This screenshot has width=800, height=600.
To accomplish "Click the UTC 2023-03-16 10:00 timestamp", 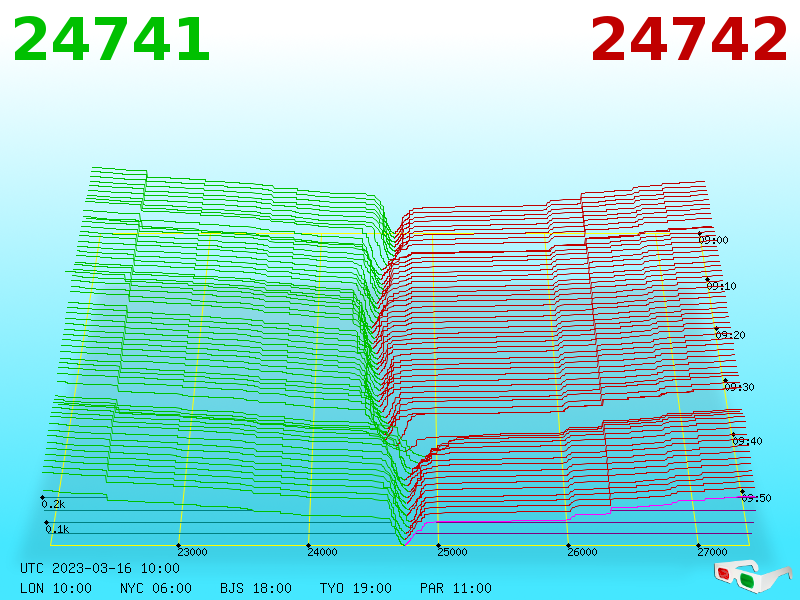I will pyautogui.click(x=100, y=568).
